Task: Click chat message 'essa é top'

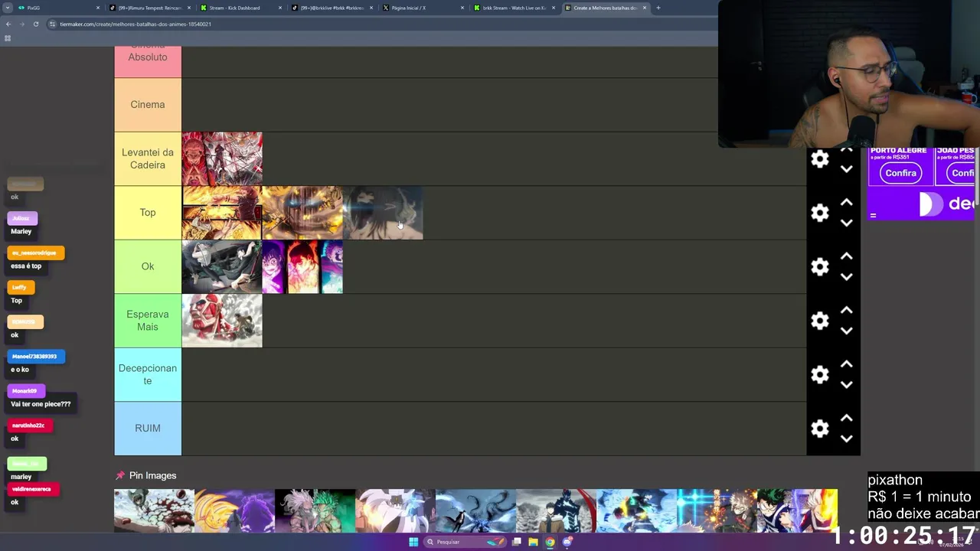Action: click(x=26, y=266)
